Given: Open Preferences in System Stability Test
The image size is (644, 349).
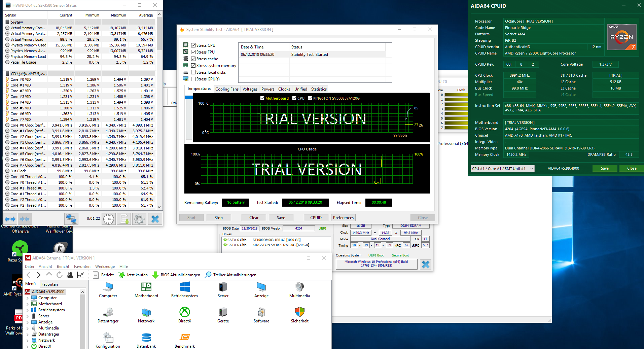Looking at the screenshot, I should [x=344, y=218].
